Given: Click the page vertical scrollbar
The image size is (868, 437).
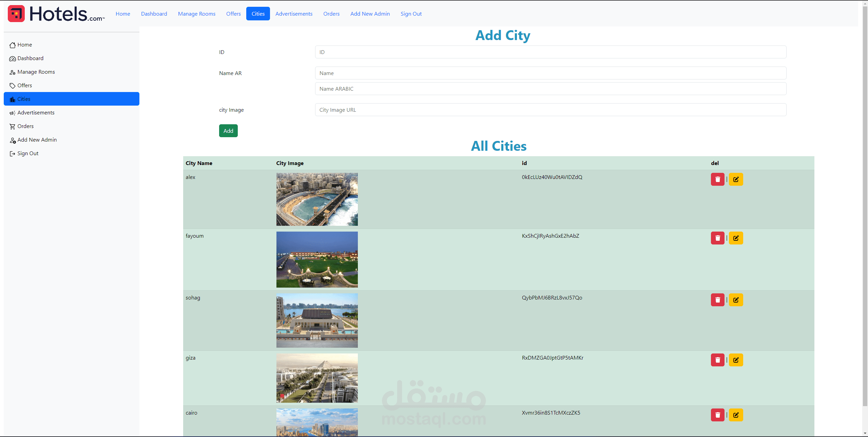Looking at the screenshot, I should 865,204.
